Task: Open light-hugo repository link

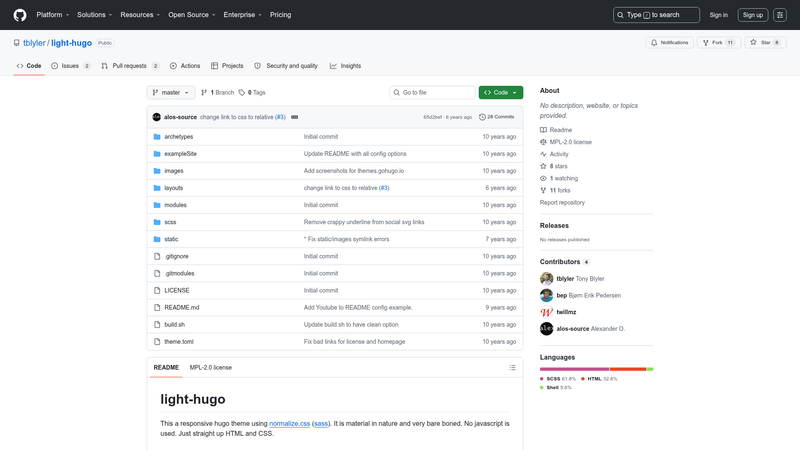Action: click(71, 43)
